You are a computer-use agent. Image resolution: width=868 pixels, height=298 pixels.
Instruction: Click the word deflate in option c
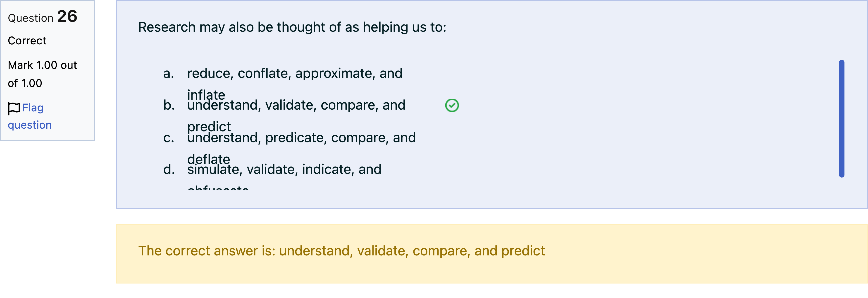click(209, 159)
